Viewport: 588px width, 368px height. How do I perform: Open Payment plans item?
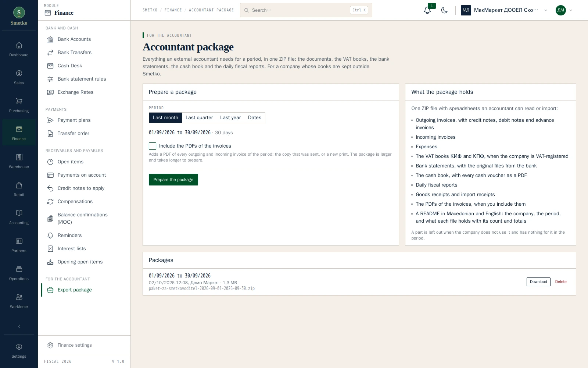click(84, 120)
